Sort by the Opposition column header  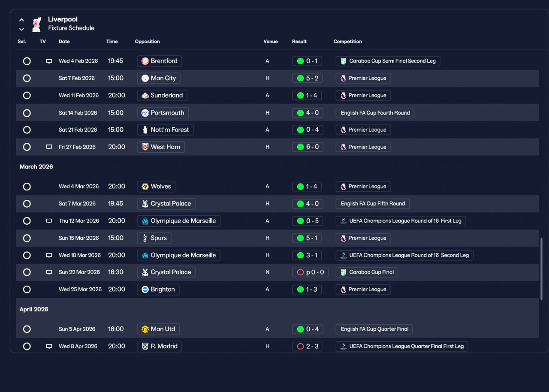tap(147, 42)
